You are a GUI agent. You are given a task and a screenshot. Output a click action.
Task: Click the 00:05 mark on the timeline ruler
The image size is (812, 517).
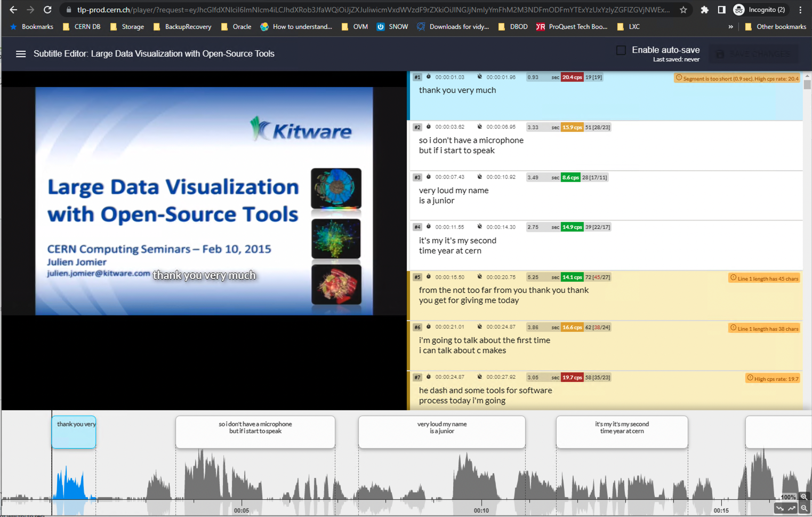242,510
